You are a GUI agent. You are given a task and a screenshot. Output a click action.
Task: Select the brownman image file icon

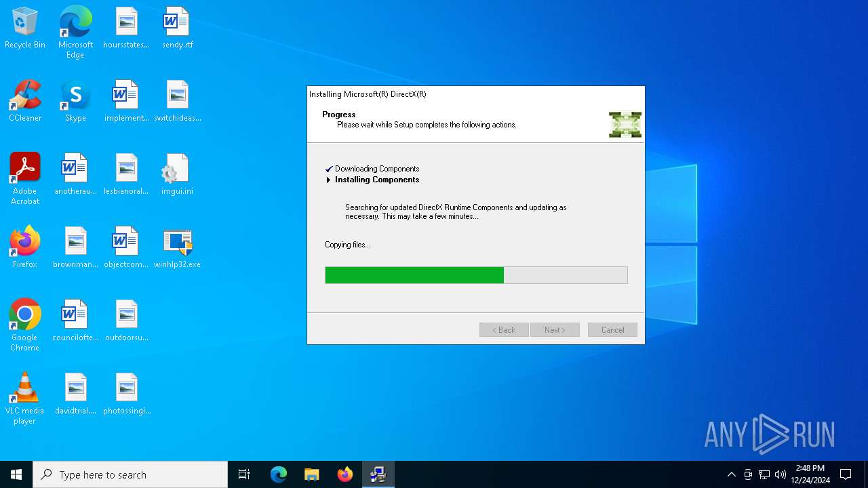pos(75,248)
